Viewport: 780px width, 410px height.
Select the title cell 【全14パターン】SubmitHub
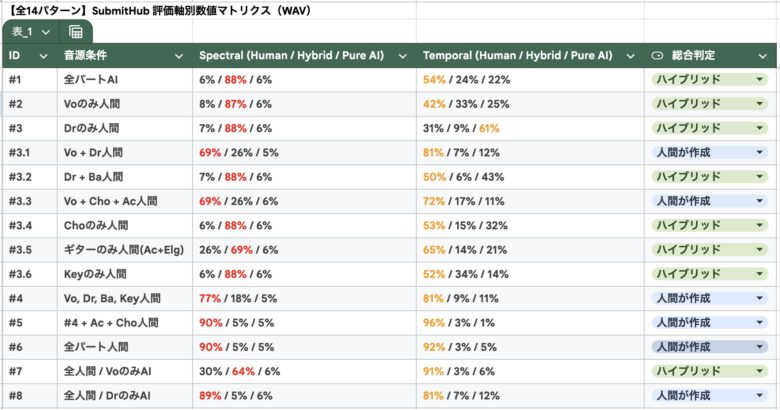[x=209, y=10]
